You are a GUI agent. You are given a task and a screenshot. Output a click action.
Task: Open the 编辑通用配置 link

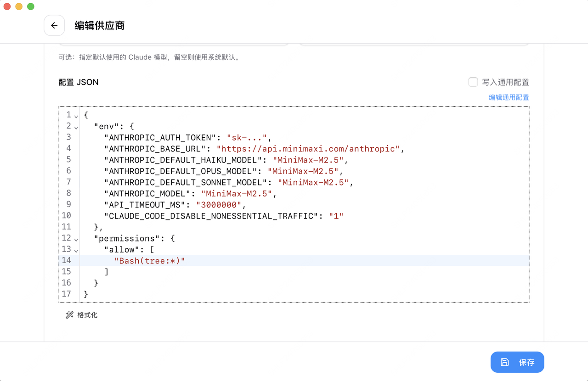click(509, 97)
